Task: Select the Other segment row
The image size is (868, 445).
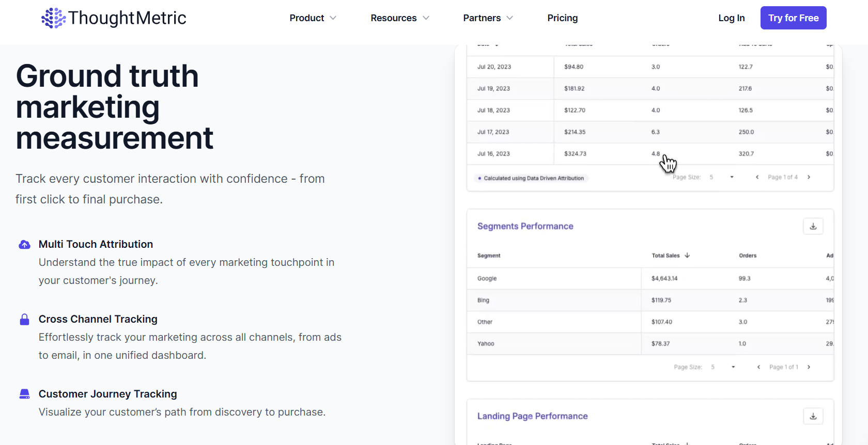Action: point(650,322)
